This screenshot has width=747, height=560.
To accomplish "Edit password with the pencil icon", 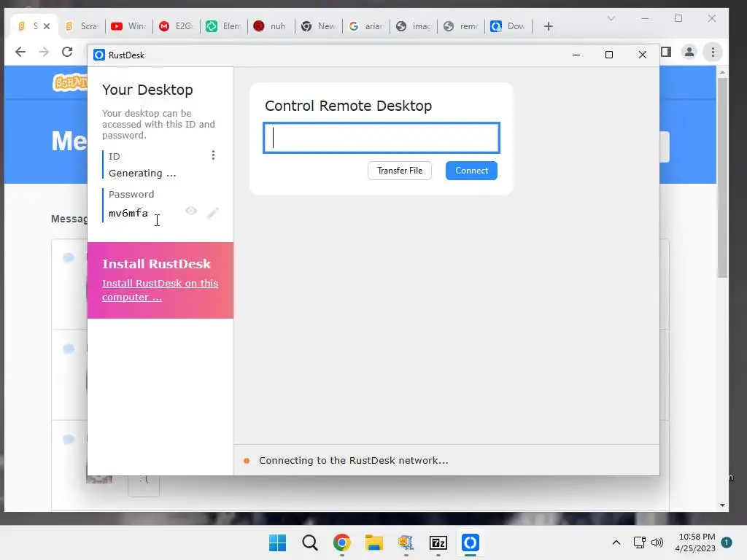I will 213,213.
